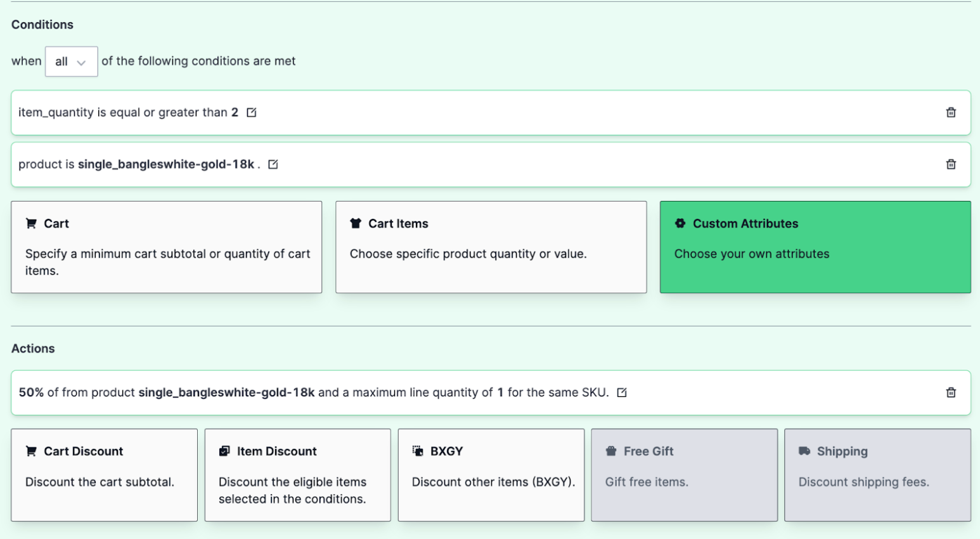Open the 'all' conditions dropdown
This screenshot has width=980, height=539.
pyautogui.click(x=70, y=61)
